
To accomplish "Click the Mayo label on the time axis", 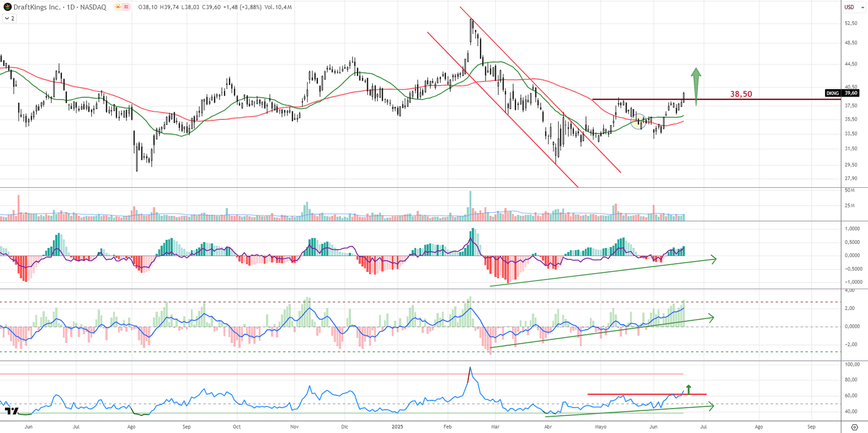I will [x=601, y=427].
